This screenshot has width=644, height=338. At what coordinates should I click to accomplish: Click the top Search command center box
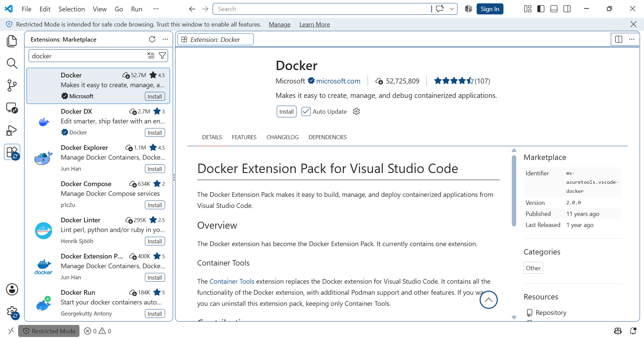322,9
